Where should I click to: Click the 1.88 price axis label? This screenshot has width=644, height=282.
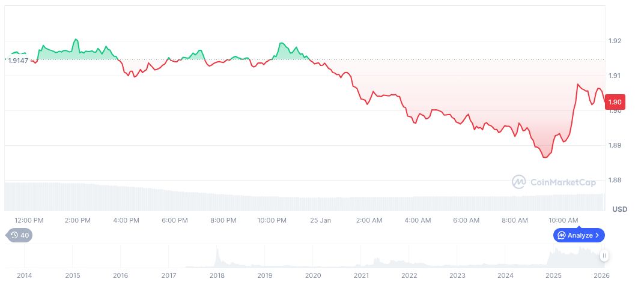click(615, 180)
